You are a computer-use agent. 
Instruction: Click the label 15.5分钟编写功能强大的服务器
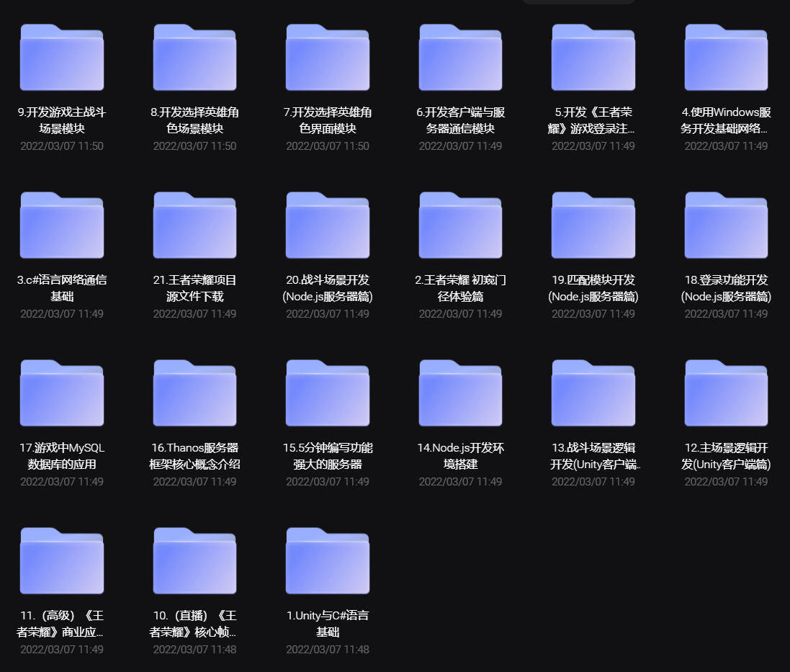click(x=328, y=456)
